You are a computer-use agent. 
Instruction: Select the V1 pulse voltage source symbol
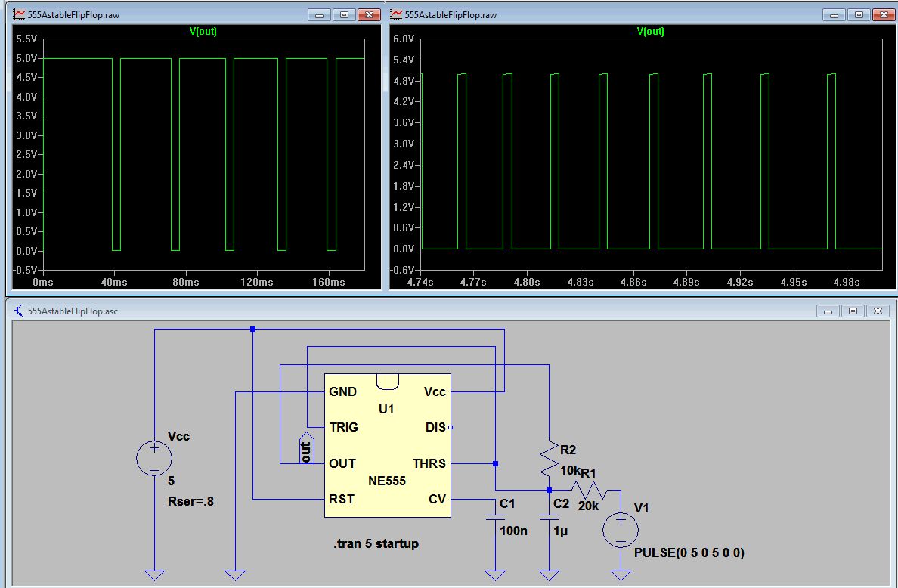tap(621, 529)
